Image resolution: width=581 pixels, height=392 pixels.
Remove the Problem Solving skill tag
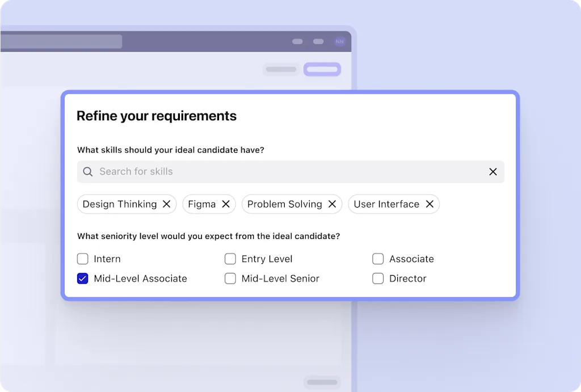pyautogui.click(x=332, y=204)
